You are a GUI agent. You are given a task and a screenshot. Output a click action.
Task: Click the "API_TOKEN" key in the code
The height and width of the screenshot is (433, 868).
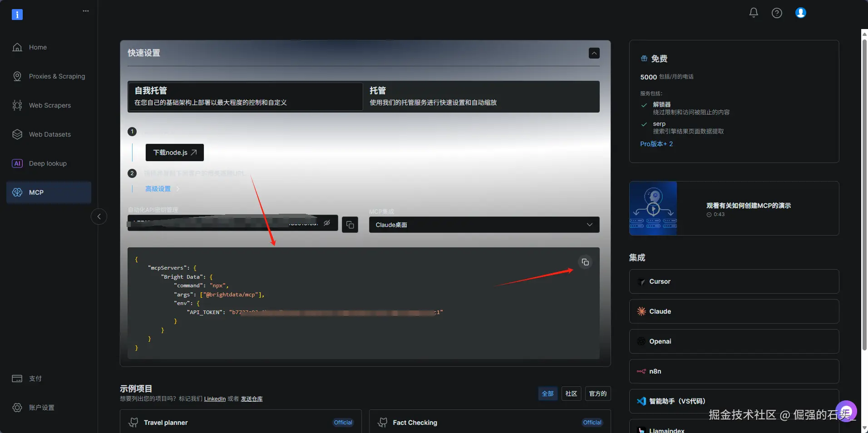click(x=206, y=312)
